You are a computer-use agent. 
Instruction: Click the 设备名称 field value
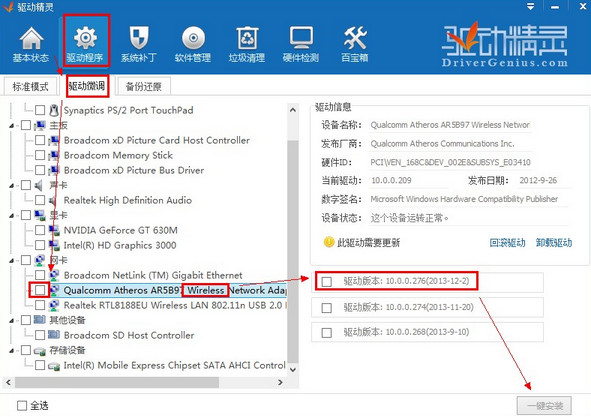[450, 125]
